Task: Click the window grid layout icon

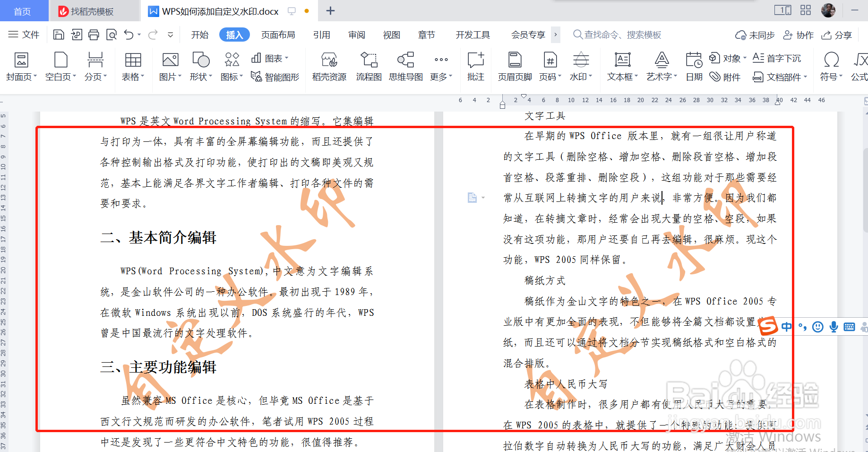Action: pos(806,10)
